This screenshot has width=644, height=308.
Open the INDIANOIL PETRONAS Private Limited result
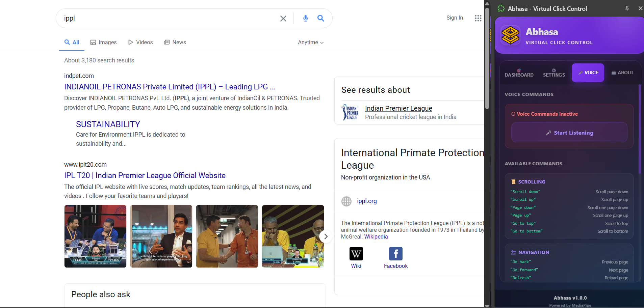click(170, 87)
